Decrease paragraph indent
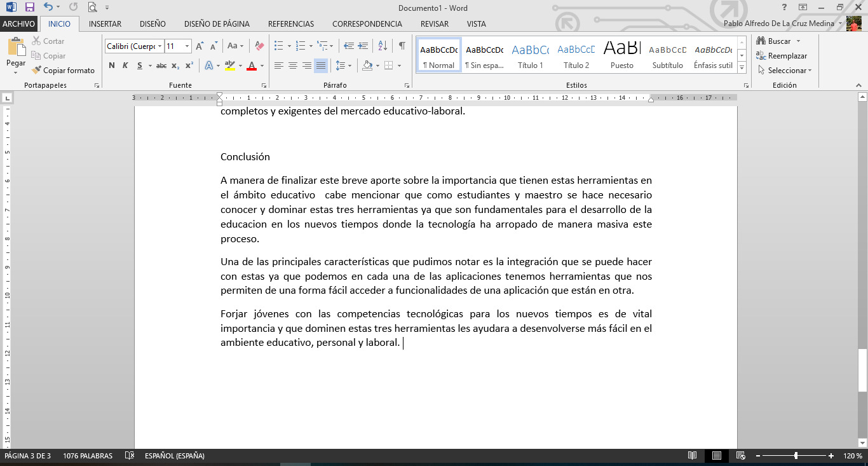This screenshot has width=868, height=466. [x=348, y=46]
